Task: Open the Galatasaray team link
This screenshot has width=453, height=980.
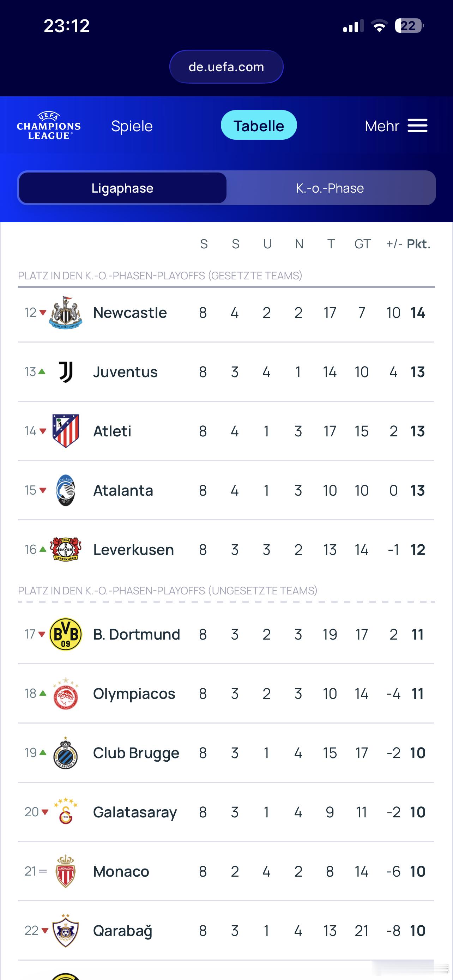Action: click(x=135, y=812)
